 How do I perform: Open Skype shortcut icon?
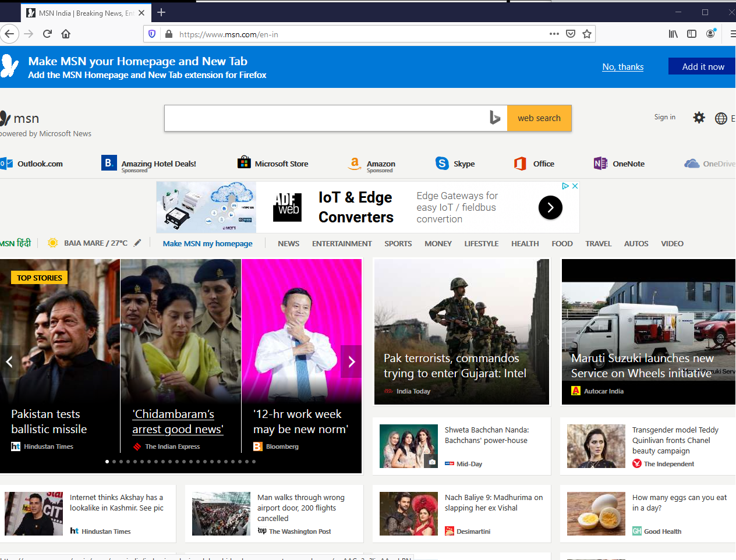pyautogui.click(x=442, y=164)
